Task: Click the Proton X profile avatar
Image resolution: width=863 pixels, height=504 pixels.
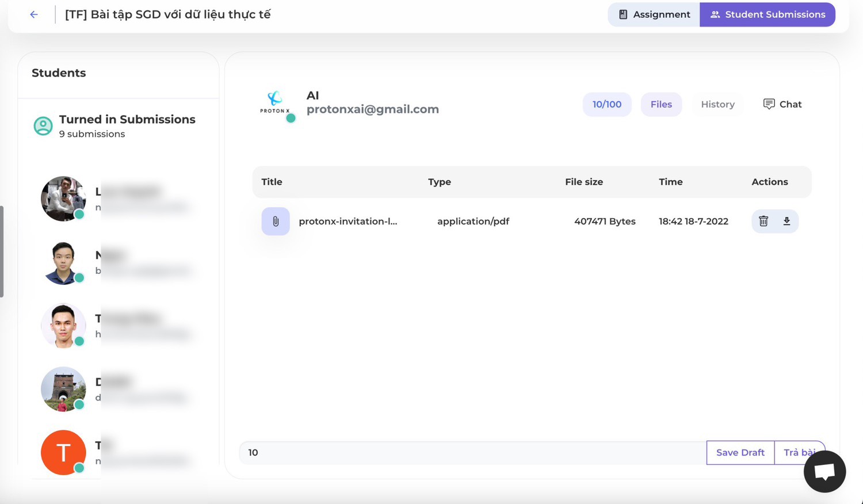Action: (x=275, y=103)
